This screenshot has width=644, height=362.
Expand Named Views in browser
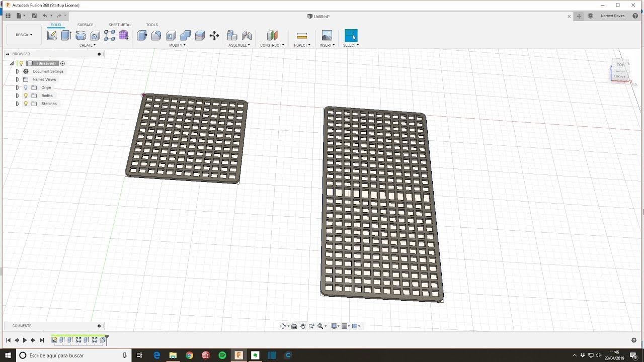pos(17,79)
